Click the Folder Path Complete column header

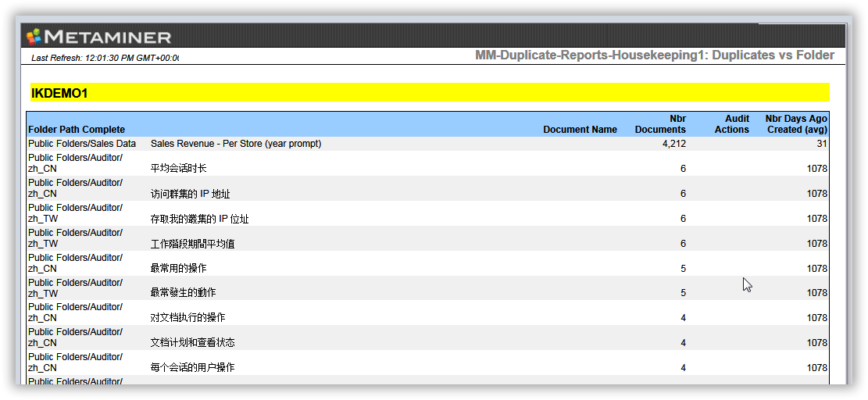[x=77, y=130]
